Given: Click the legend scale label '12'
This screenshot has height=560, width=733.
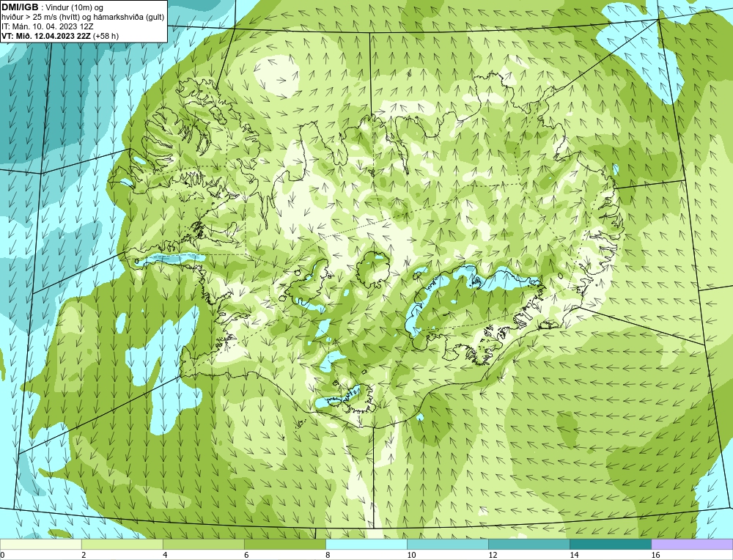Looking at the screenshot, I should point(493,555).
